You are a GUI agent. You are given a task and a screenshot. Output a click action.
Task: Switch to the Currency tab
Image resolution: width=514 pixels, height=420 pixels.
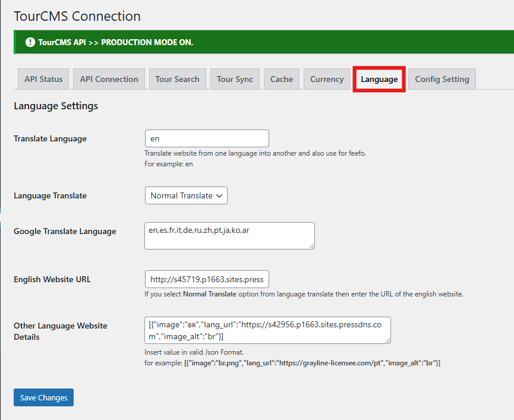pyautogui.click(x=327, y=79)
